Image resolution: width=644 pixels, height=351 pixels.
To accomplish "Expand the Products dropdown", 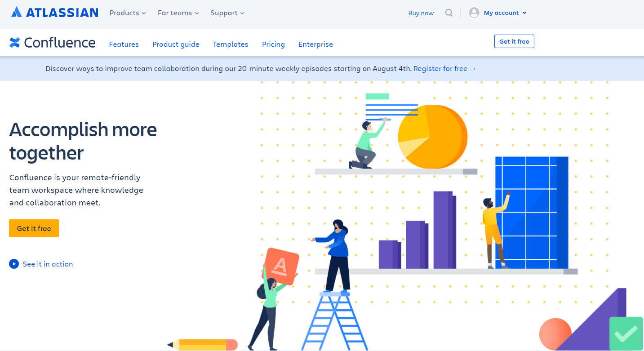I will click(x=128, y=13).
